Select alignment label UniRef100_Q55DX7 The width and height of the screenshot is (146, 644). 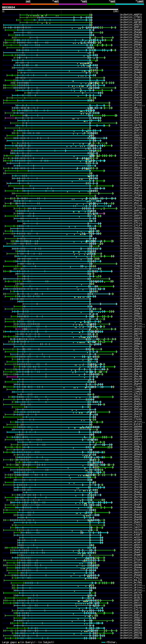131,50
